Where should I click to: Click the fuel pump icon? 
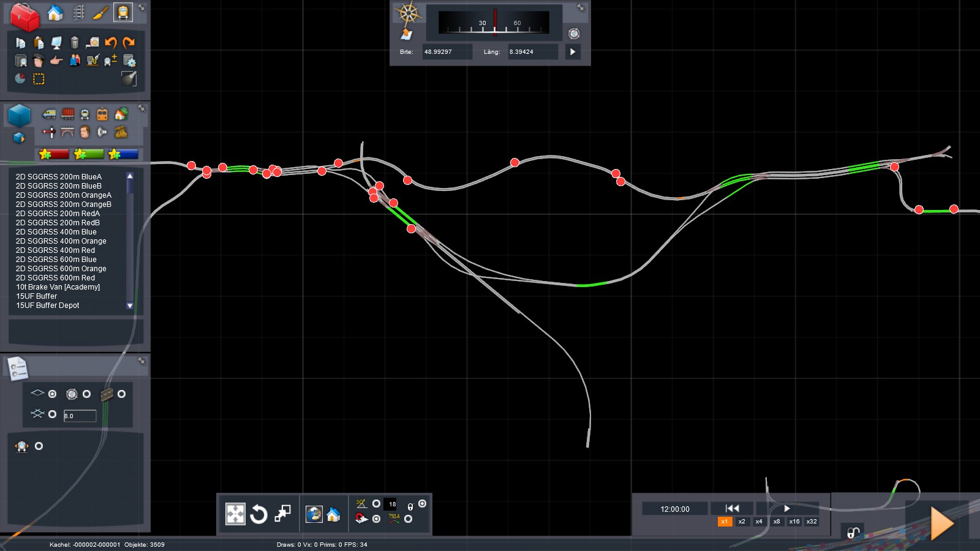point(92,61)
